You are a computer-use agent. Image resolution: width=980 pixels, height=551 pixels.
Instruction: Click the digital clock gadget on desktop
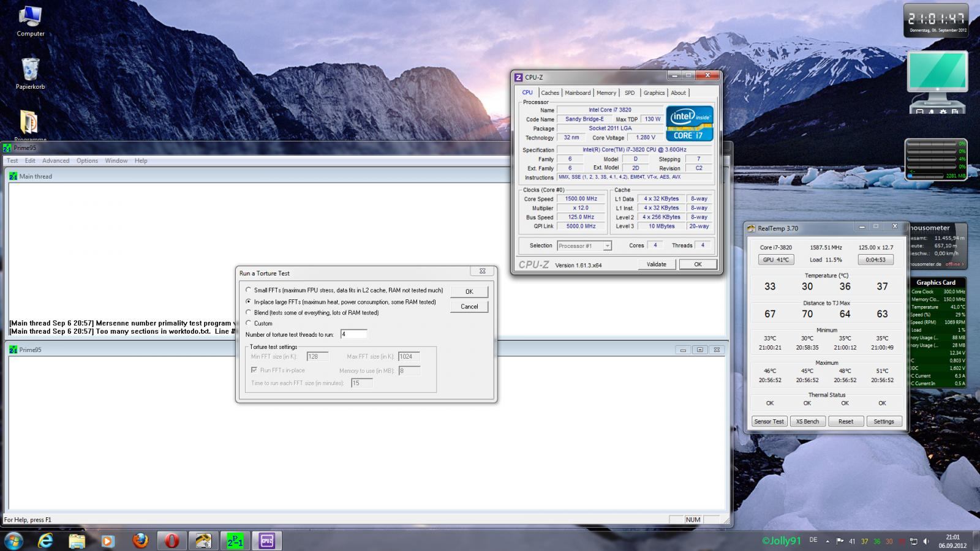pos(937,20)
